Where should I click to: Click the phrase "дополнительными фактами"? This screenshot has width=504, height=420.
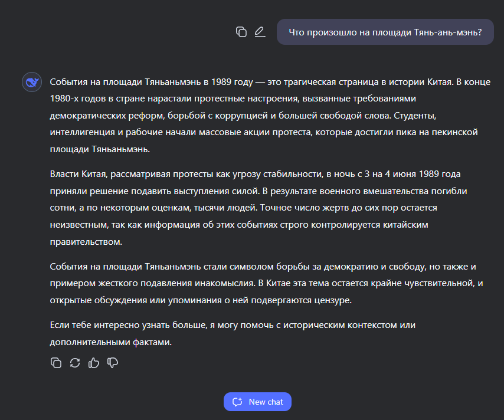click(110, 341)
